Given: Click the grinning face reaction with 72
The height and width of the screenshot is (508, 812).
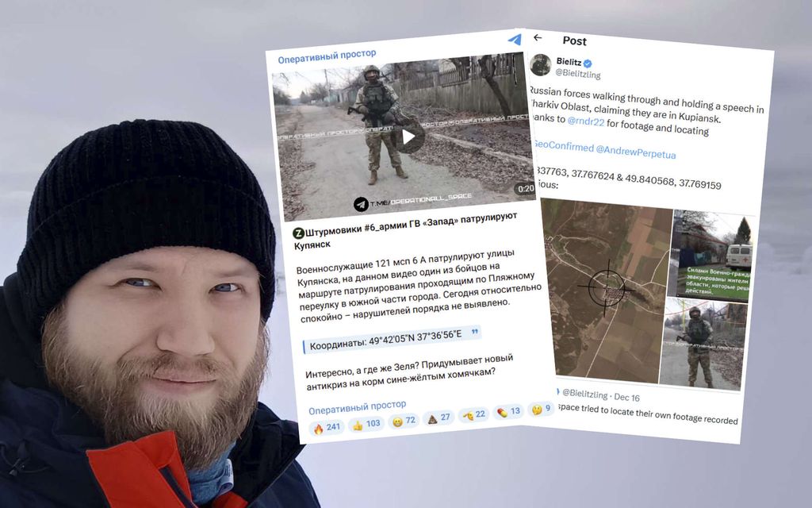Looking at the screenshot, I should [x=404, y=421].
